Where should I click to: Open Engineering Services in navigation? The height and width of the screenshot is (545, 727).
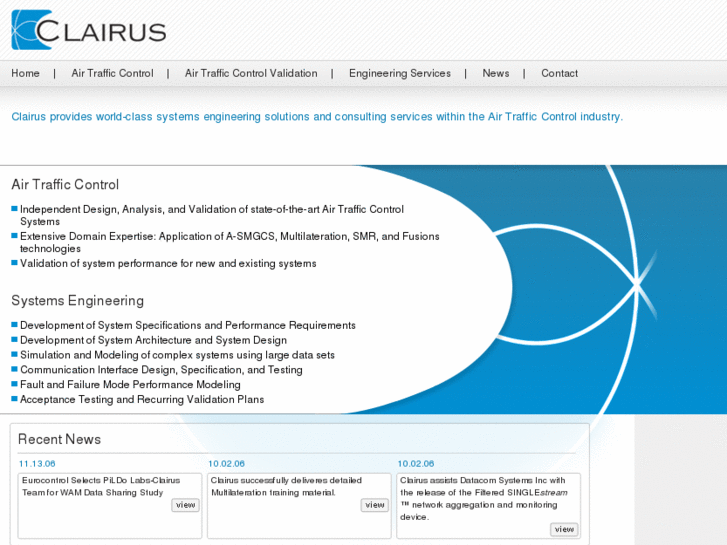point(400,73)
